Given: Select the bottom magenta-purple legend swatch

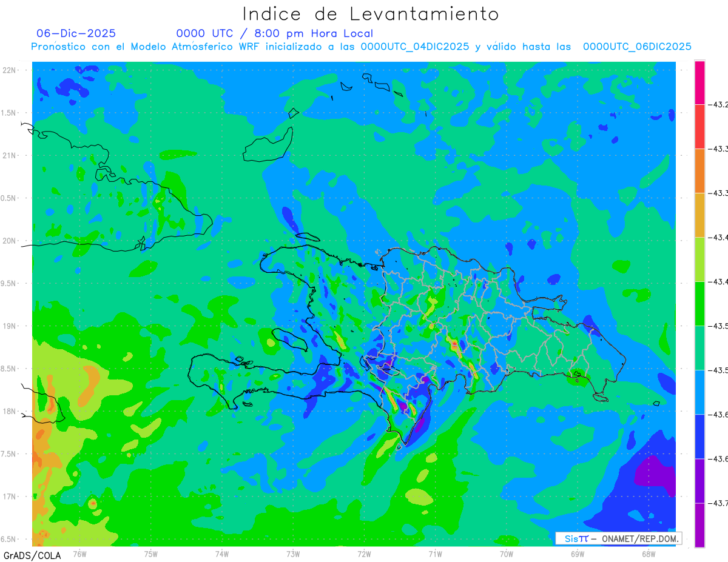Looking at the screenshot, I should tap(699, 525).
